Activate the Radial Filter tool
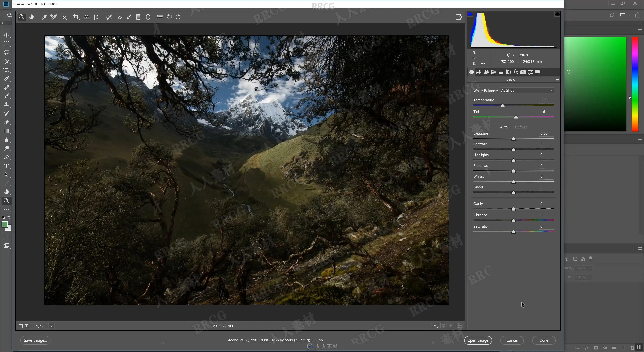 [148, 17]
